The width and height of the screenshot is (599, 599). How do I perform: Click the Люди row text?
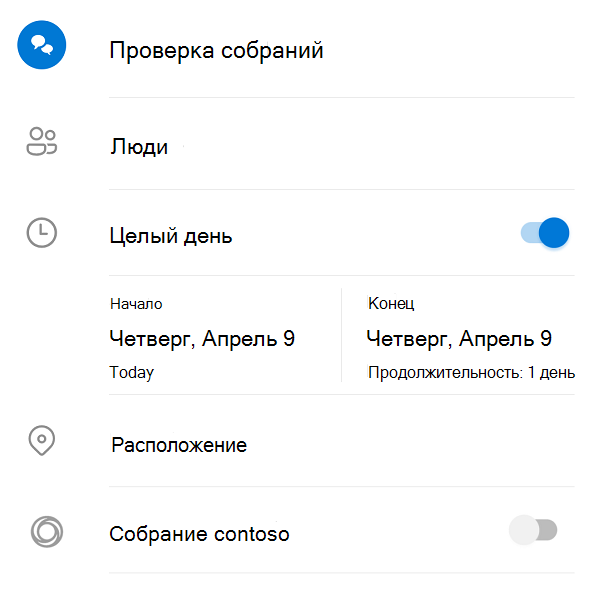coord(139,147)
